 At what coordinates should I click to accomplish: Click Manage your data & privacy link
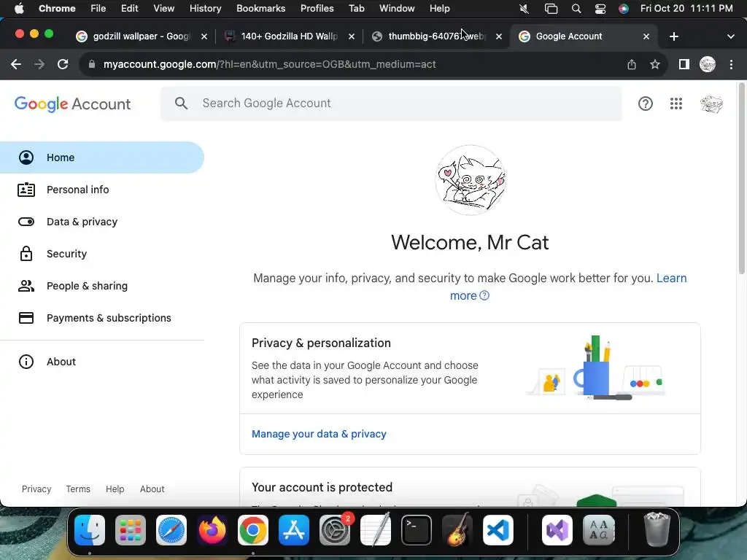click(319, 434)
